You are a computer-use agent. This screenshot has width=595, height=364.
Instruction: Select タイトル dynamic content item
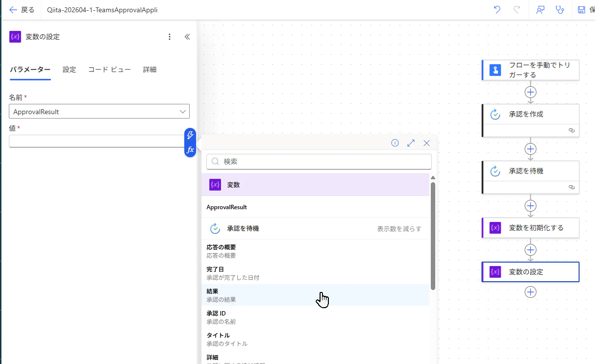[315, 339]
